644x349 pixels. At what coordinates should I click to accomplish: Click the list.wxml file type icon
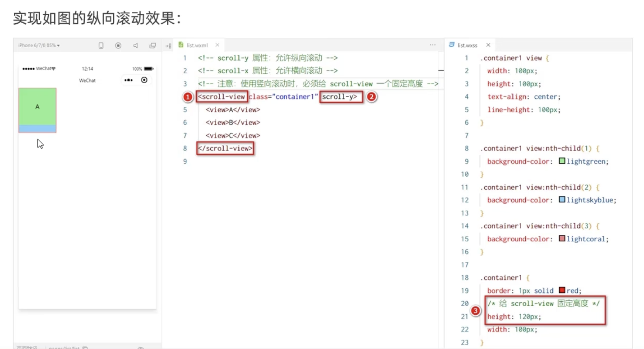[x=181, y=45]
